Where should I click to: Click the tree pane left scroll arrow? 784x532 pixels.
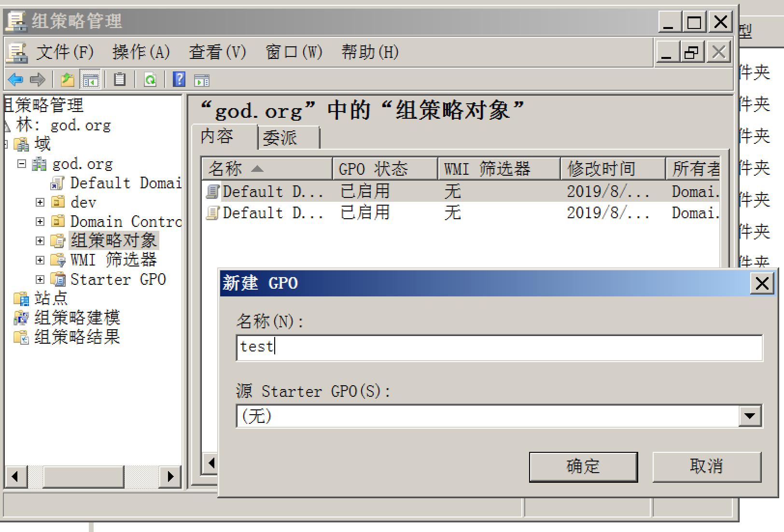(16, 477)
